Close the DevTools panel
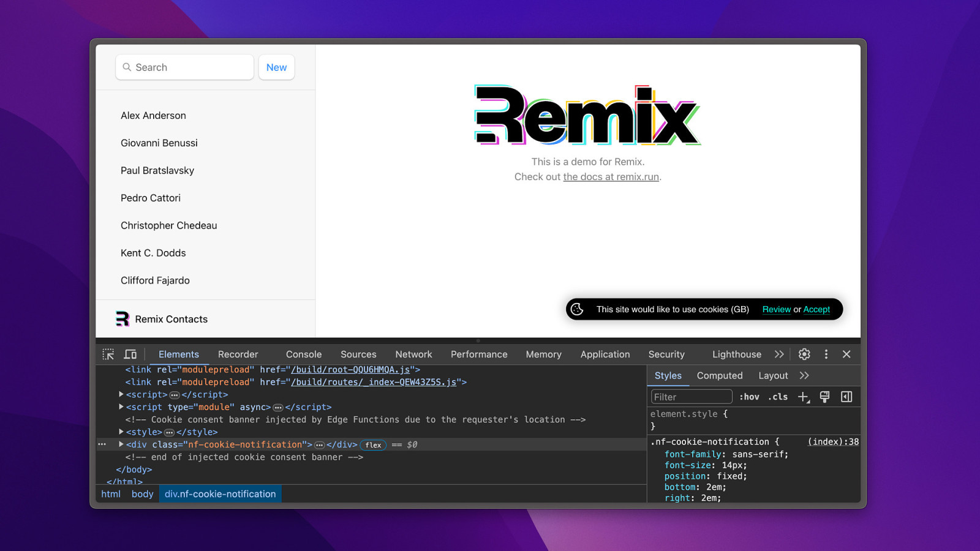 coord(846,354)
